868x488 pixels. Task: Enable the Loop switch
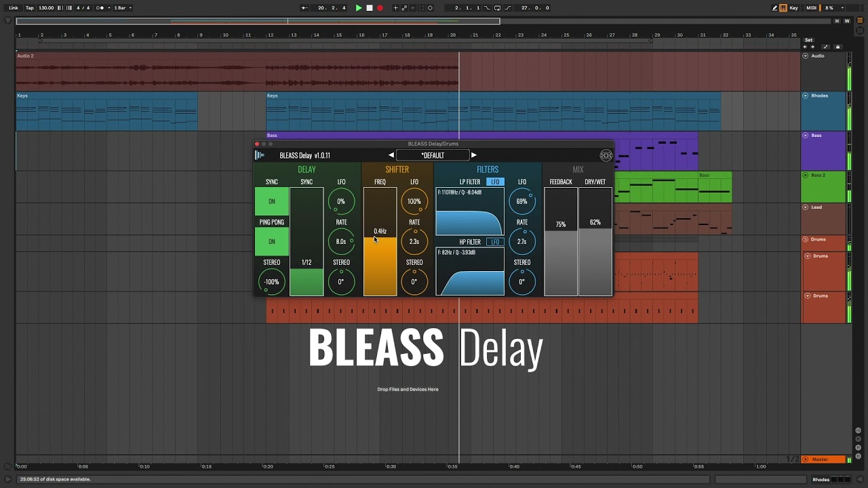click(497, 8)
